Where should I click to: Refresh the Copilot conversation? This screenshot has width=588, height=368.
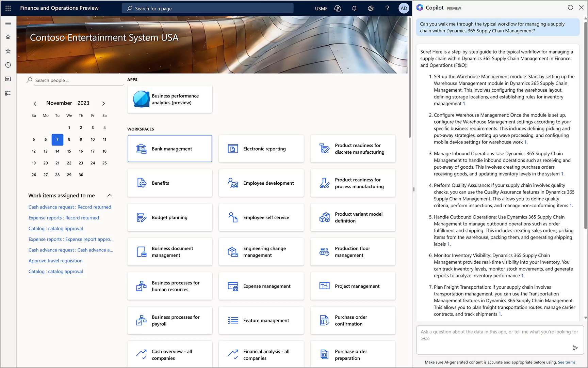click(x=570, y=7)
